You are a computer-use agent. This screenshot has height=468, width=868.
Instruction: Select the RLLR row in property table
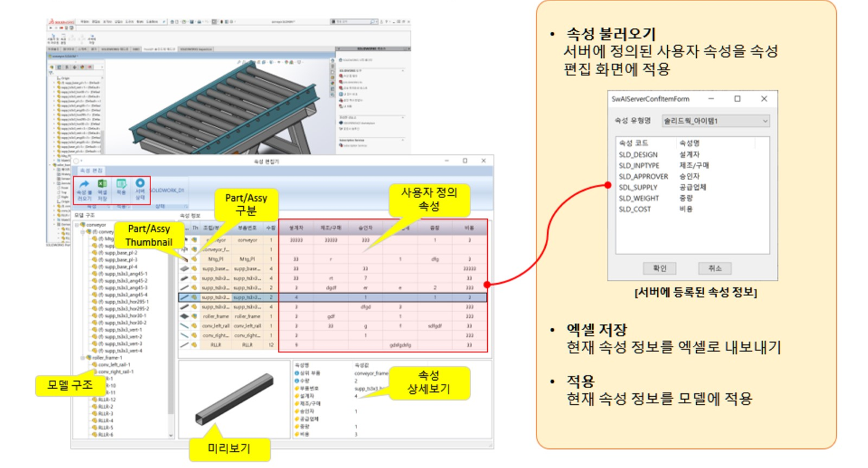[333, 345]
